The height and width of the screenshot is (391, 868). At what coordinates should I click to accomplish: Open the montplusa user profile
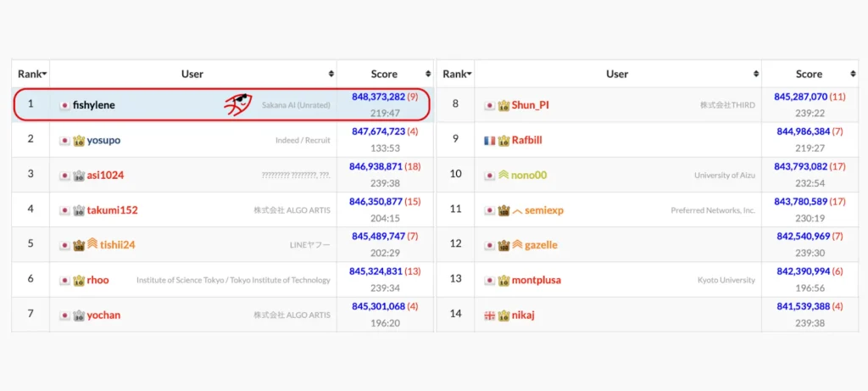click(536, 280)
